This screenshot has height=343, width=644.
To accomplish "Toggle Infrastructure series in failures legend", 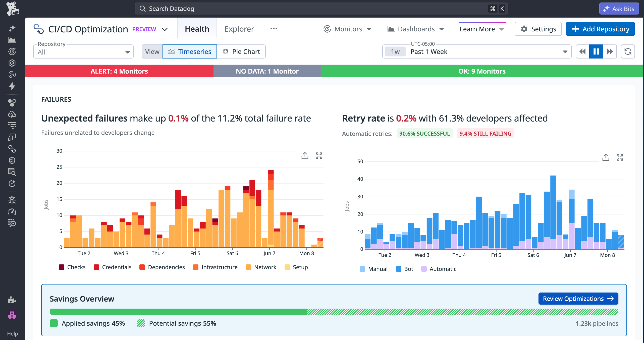I will pyautogui.click(x=215, y=267).
